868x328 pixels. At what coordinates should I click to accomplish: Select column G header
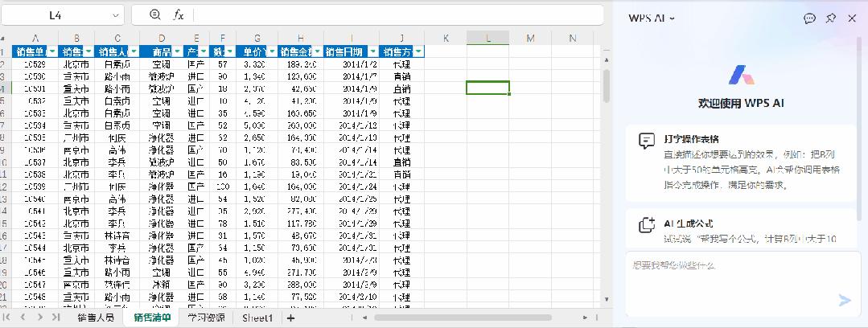257,38
